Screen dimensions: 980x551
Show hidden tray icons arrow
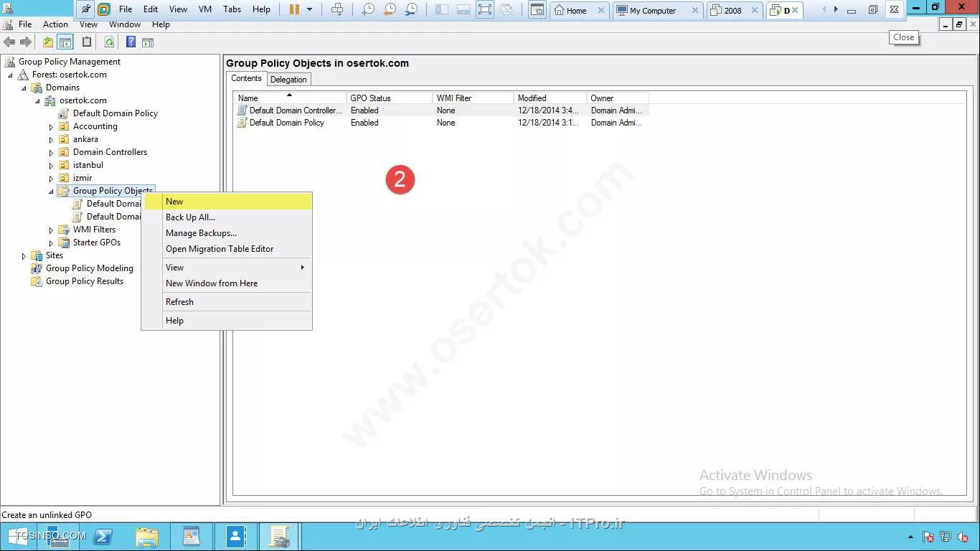pos(911,537)
